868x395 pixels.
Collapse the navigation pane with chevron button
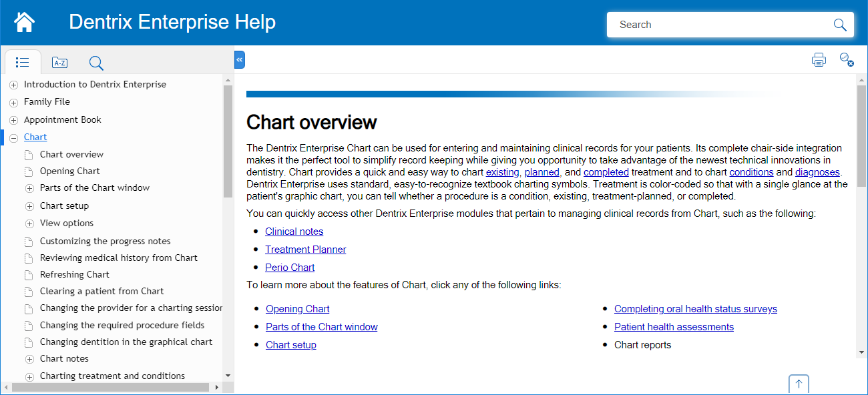(240, 60)
